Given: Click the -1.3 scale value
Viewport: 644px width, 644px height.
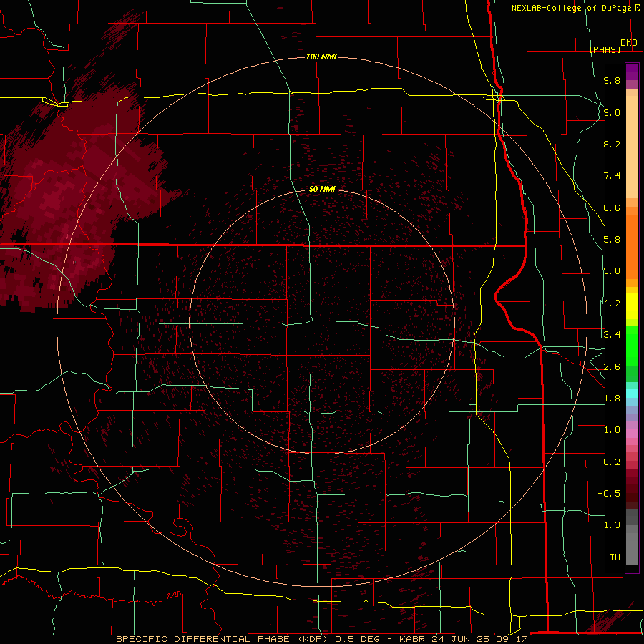Looking at the screenshot, I should pyautogui.click(x=609, y=525).
